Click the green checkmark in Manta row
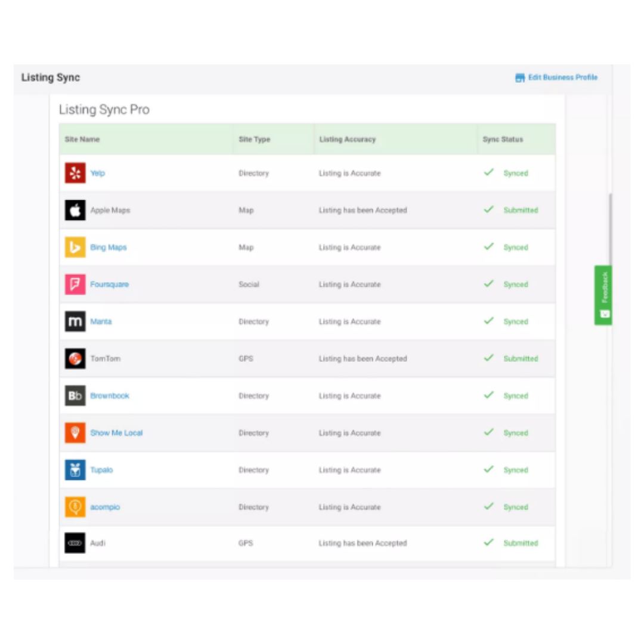This screenshot has width=644, height=644. tap(489, 320)
